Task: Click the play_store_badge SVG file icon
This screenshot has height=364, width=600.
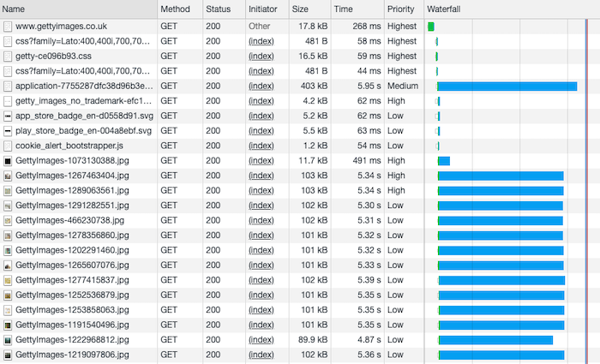Action: [8, 131]
